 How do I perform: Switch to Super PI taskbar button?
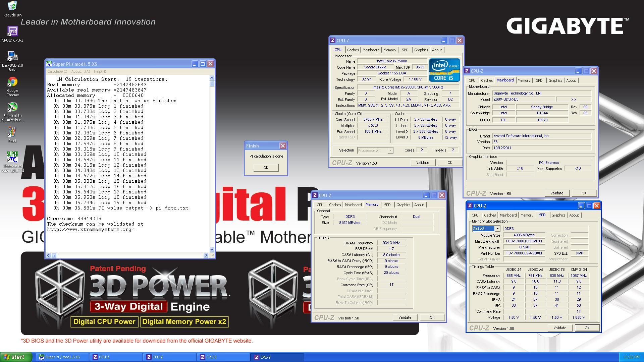pos(62,357)
